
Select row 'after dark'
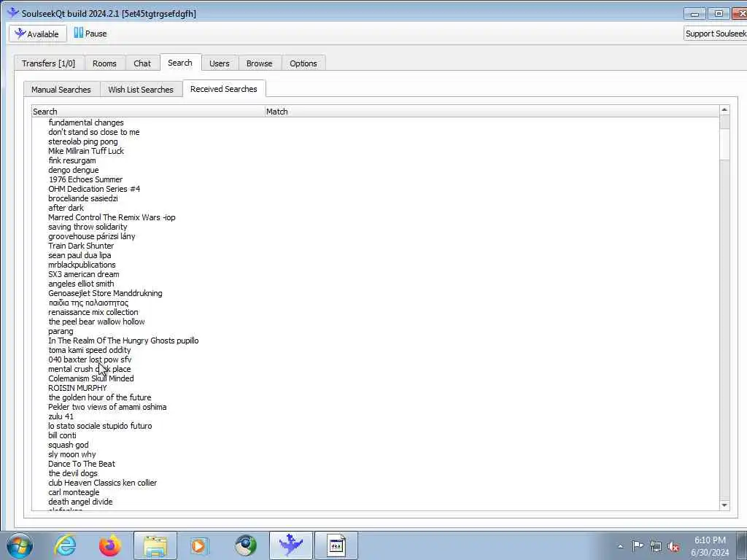(x=375, y=208)
